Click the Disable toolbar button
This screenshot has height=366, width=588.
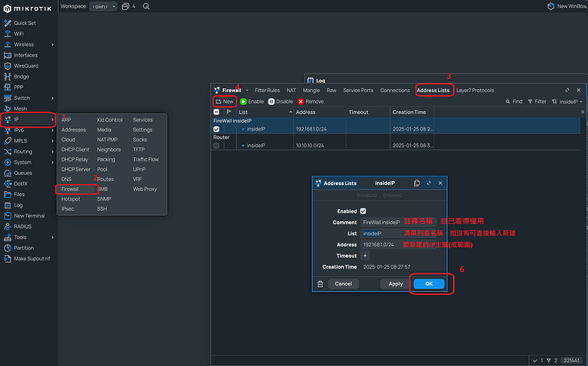tap(281, 102)
